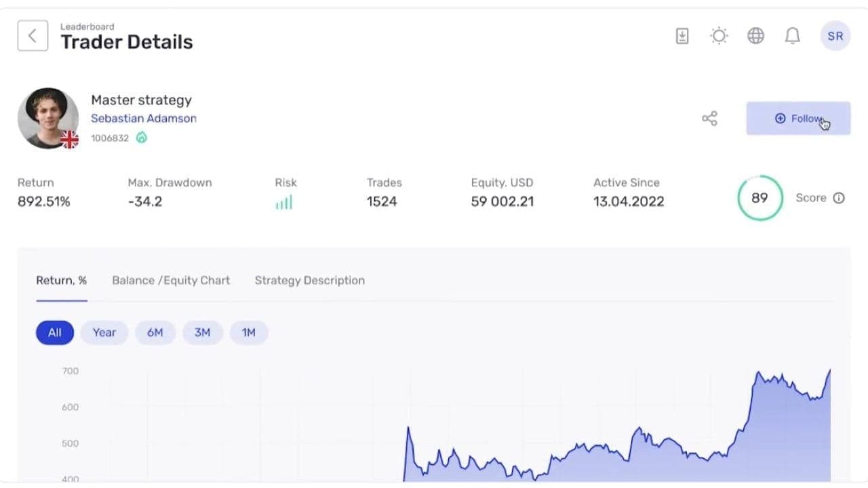Open Sebastian Adamson profile link
This screenshot has width=868, height=488.
(144, 119)
